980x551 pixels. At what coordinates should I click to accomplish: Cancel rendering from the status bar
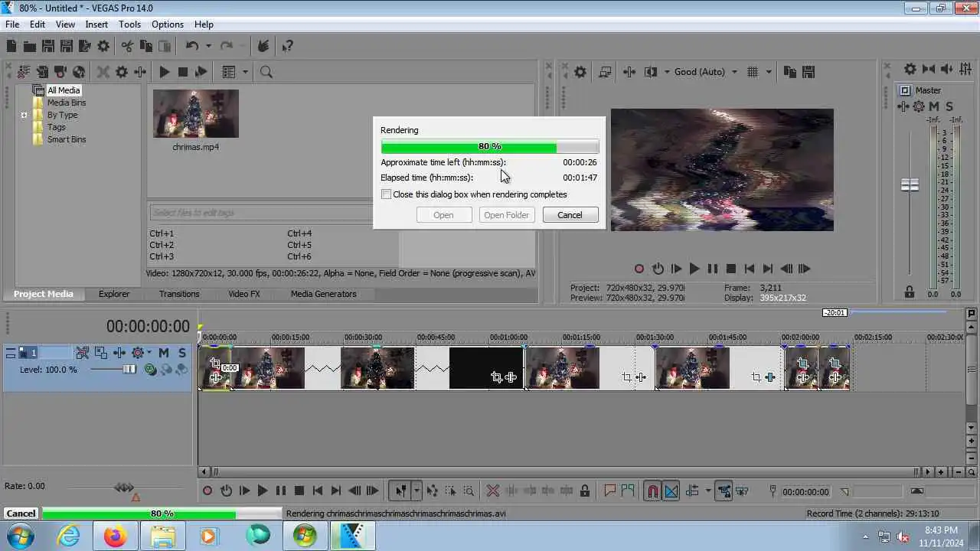21,514
